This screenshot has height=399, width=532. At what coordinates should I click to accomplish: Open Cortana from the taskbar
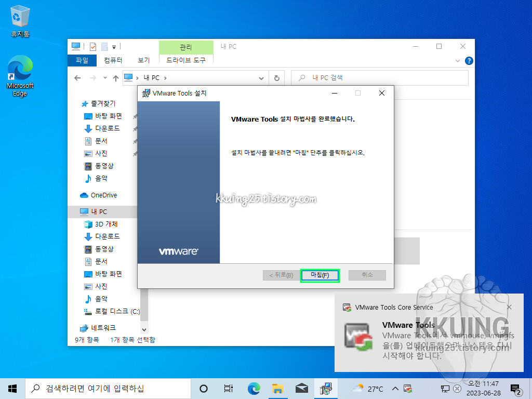tap(204, 389)
